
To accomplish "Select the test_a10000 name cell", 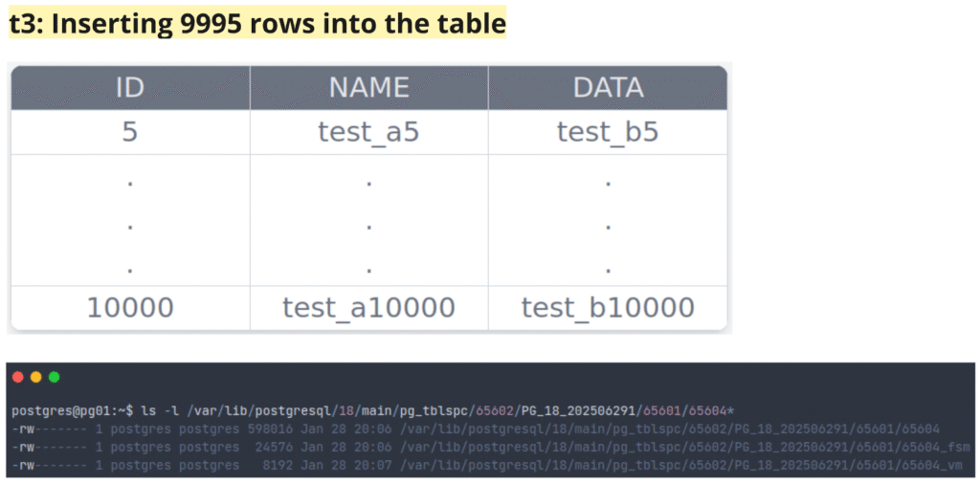I will pos(369,308).
